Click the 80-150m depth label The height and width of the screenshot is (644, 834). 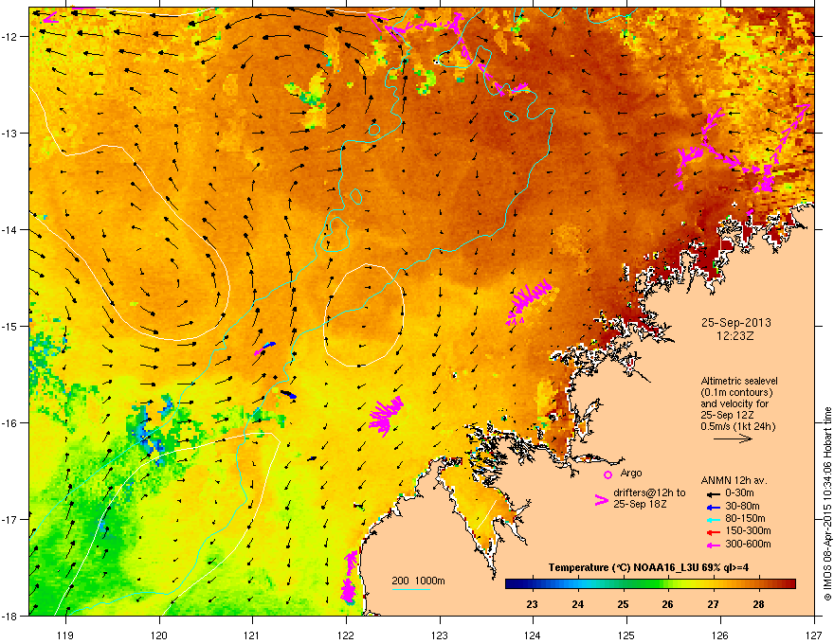tap(745, 518)
